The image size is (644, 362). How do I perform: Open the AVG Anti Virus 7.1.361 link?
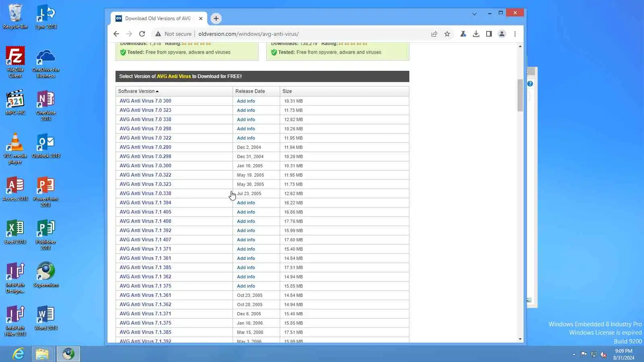click(145, 295)
